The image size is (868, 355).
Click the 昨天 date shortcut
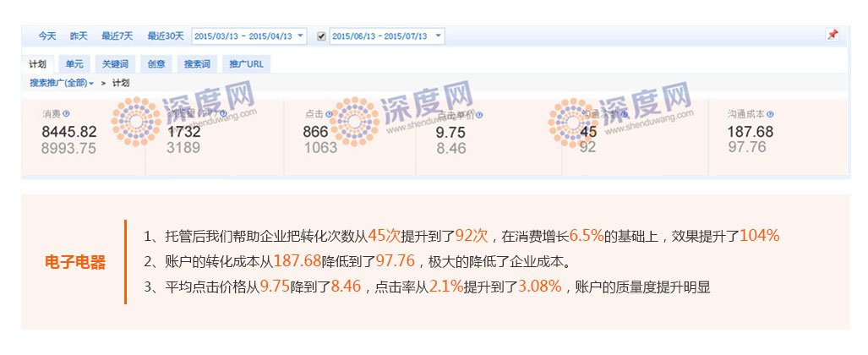pyautogui.click(x=79, y=36)
